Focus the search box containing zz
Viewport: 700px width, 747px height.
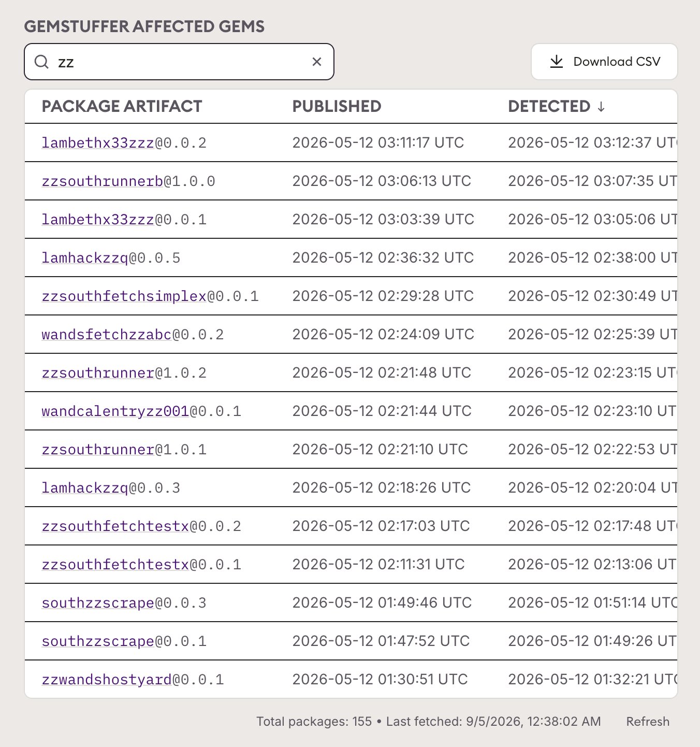click(179, 62)
